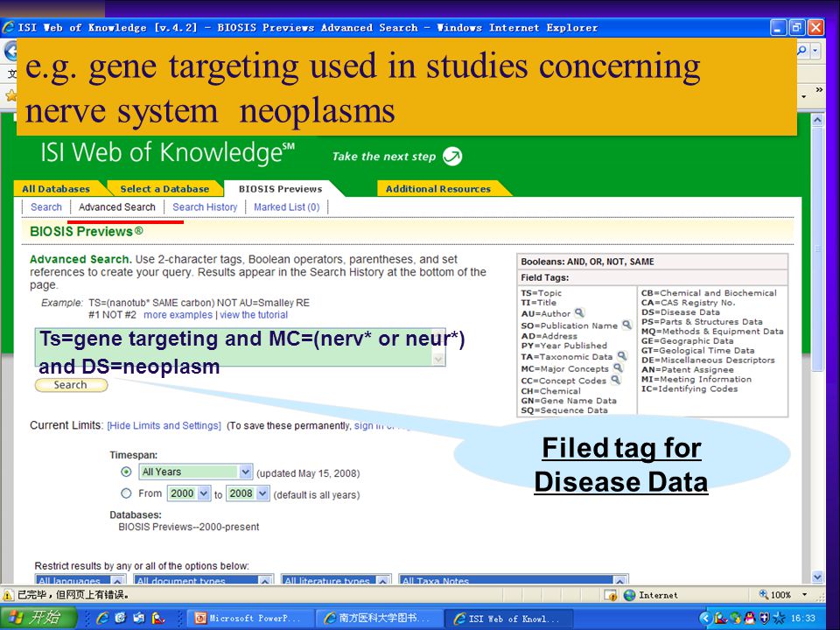Open the Author search lookup icon
The width and height of the screenshot is (840, 630).
(579, 313)
